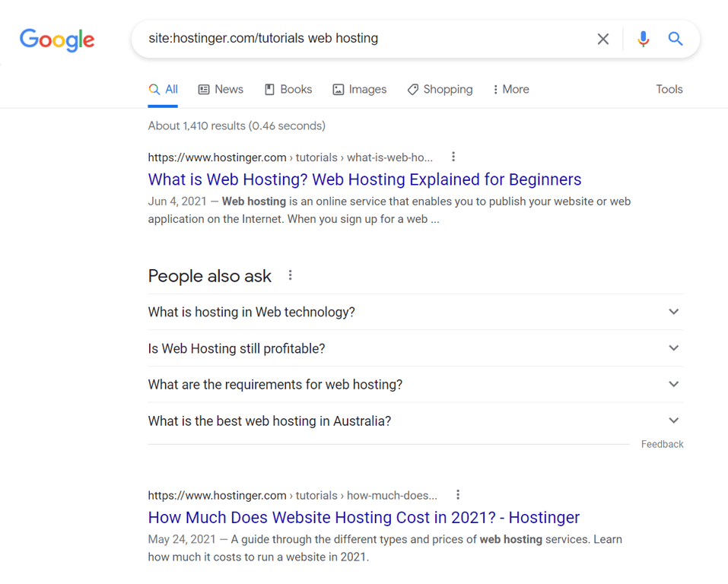Open the three-dot menu beside the first result

coord(453,157)
